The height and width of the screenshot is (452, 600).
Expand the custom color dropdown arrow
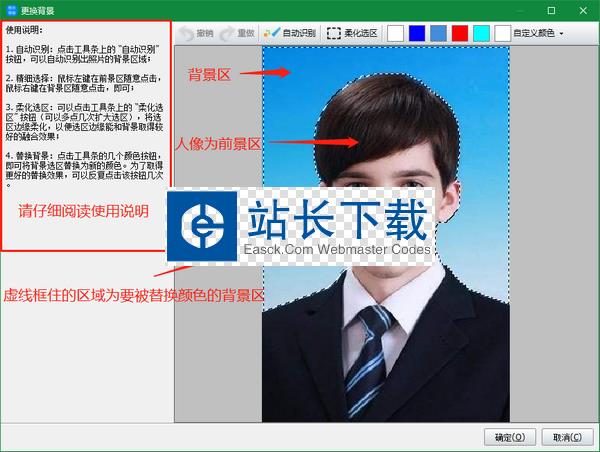[562, 34]
